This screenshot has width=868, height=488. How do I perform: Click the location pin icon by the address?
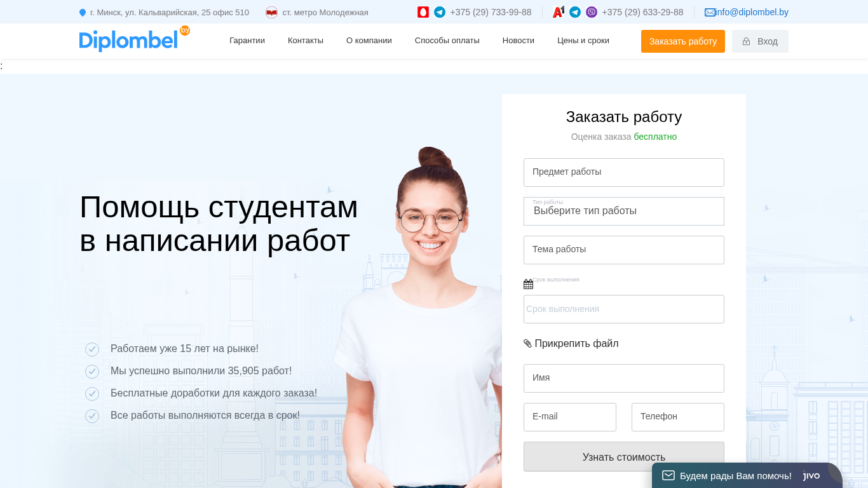click(83, 13)
